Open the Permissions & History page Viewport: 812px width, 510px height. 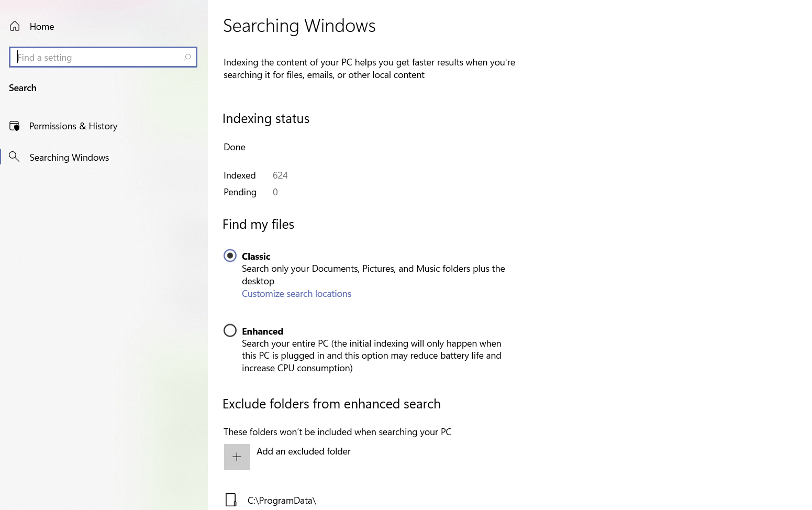(x=73, y=126)
